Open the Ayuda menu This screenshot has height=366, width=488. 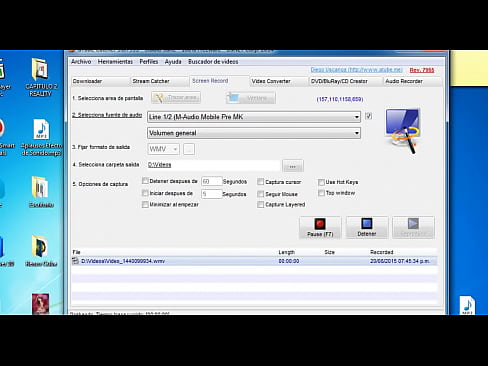tap(173, 62)
